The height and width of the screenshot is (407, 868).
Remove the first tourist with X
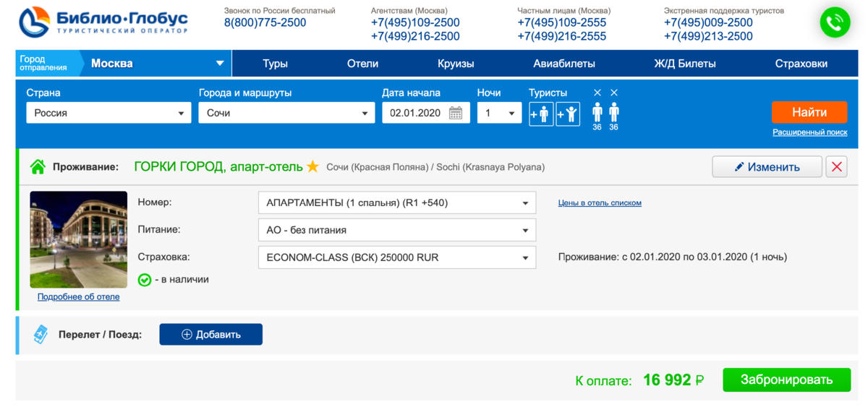coord(597,93)
